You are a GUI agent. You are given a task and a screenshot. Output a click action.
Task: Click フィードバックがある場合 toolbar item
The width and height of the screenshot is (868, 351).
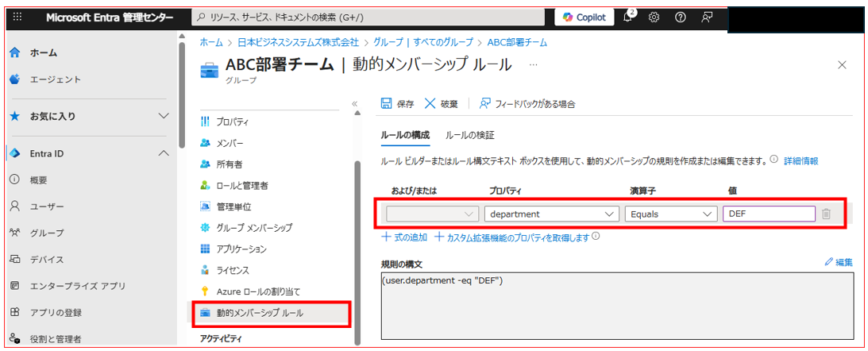point(527,103)
